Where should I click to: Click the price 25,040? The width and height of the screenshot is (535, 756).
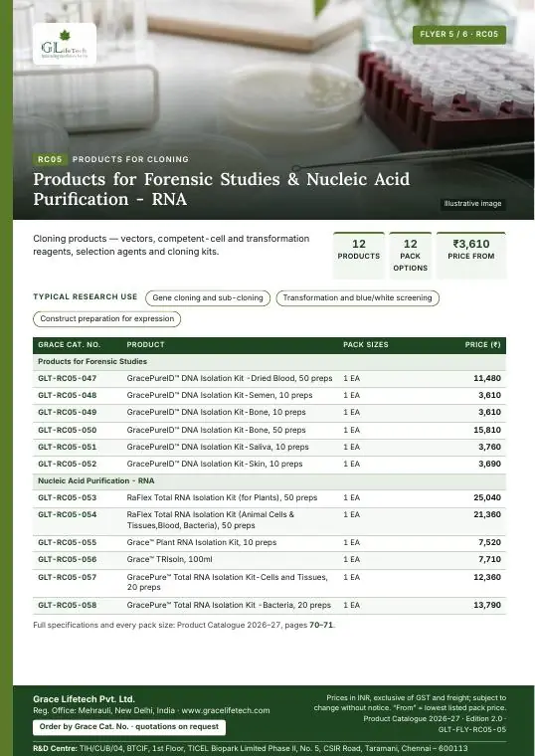click(x=487, y=497)
